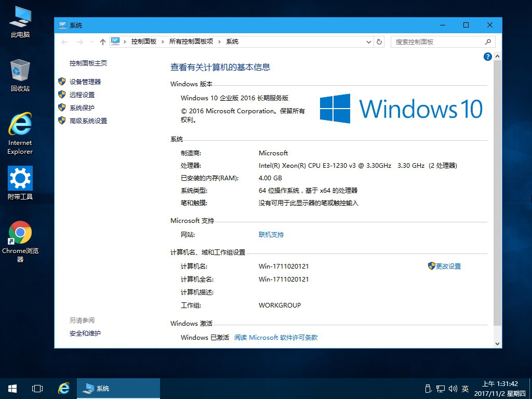Click shield icon beside 系统保护
The image size is (532, 399).
click(x=62, y=108)
